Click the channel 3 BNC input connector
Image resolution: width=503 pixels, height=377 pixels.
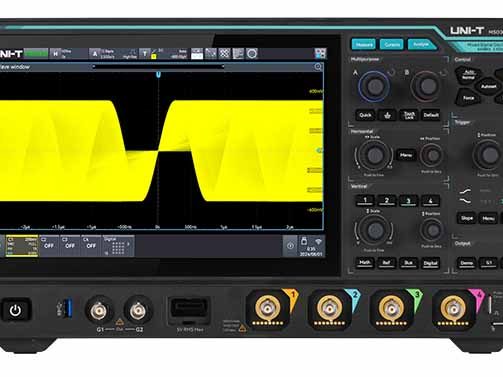pyautogui.click(x=391, y=309)
